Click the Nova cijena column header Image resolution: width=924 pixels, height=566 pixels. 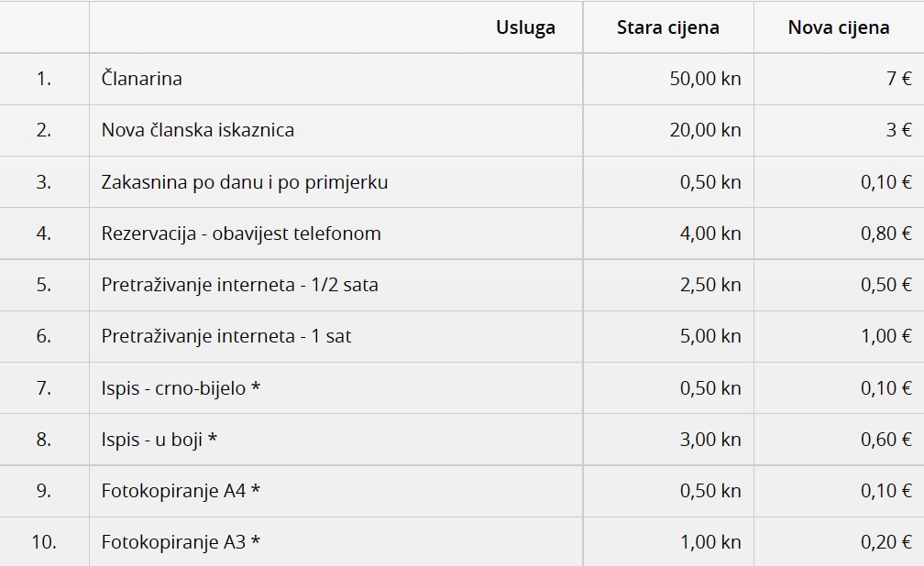point(838,27)
